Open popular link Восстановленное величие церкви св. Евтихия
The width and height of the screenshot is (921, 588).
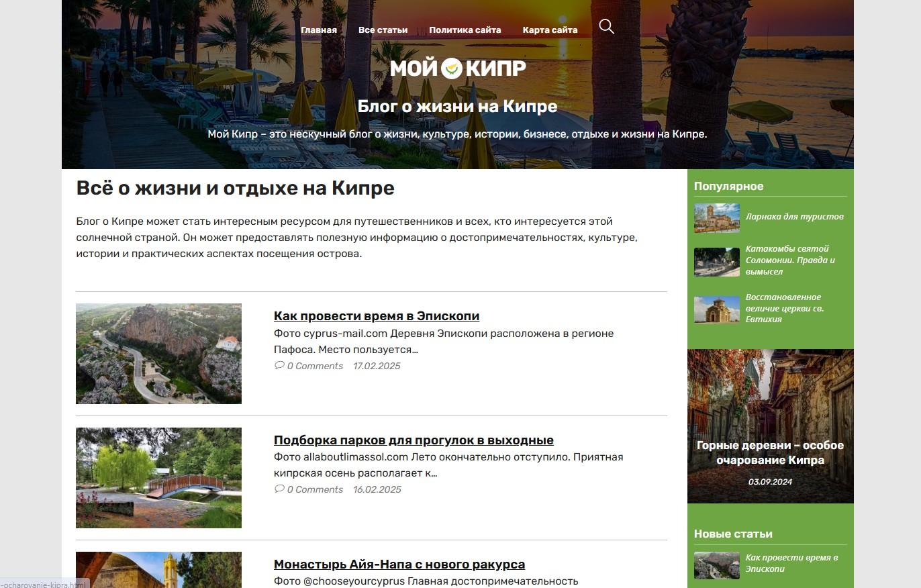[785, 308]
